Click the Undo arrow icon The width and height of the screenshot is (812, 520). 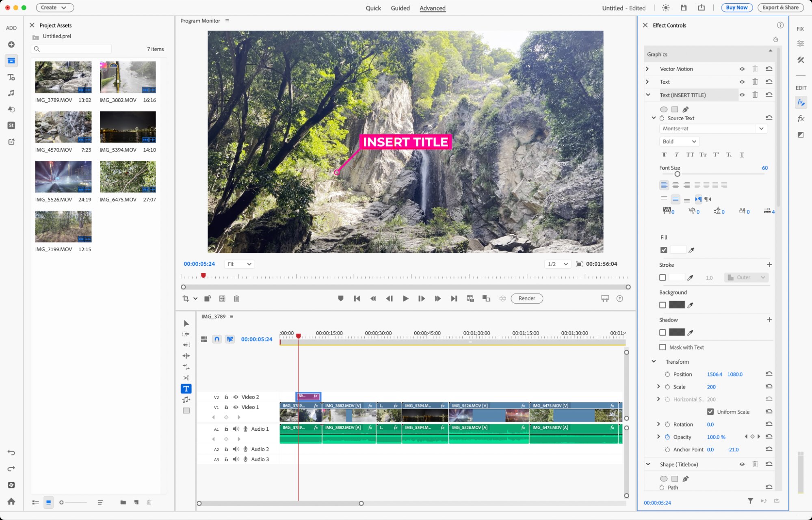pyautogui.click(x=11, y=453)
